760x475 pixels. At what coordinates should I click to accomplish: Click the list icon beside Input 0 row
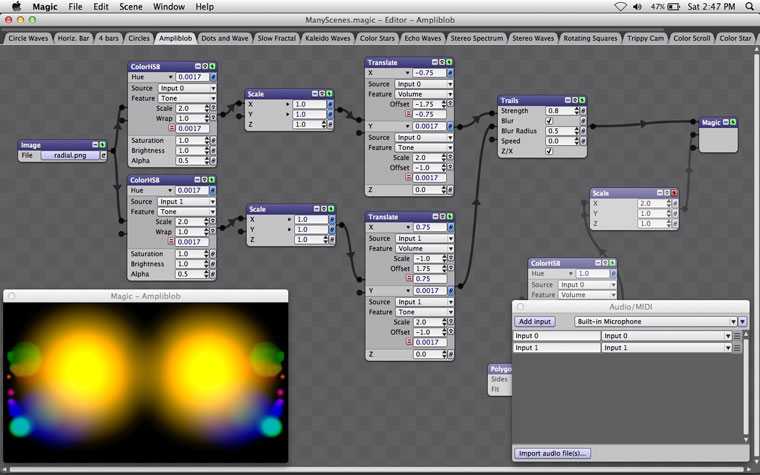click(x=737, y=336)
